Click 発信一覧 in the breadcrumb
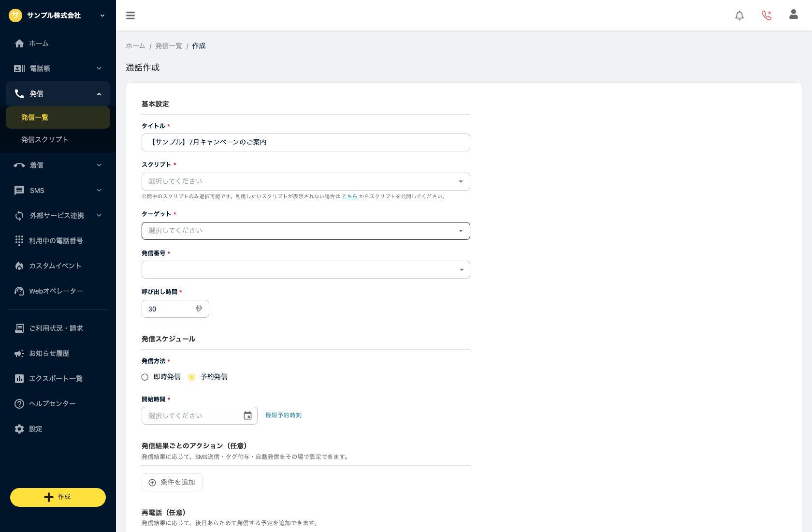 [169, 46]
